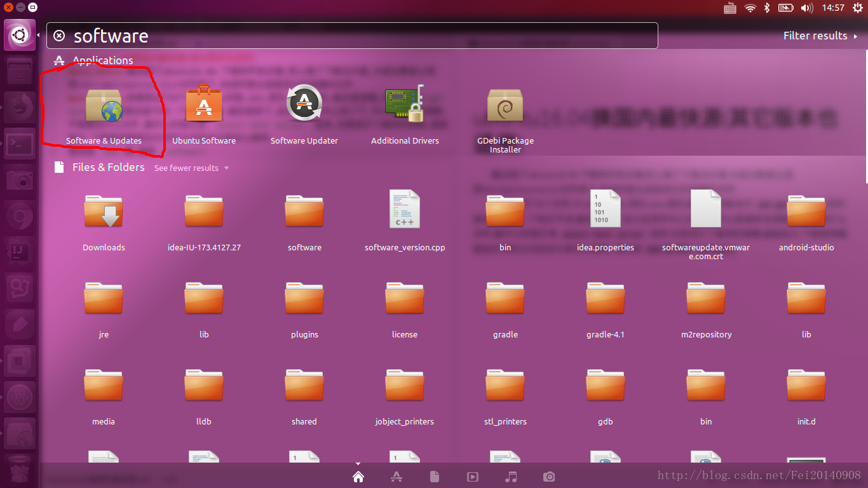Launch GDebi Package Installer
This screenshot has height=488, width=868.
click(505, 114)
